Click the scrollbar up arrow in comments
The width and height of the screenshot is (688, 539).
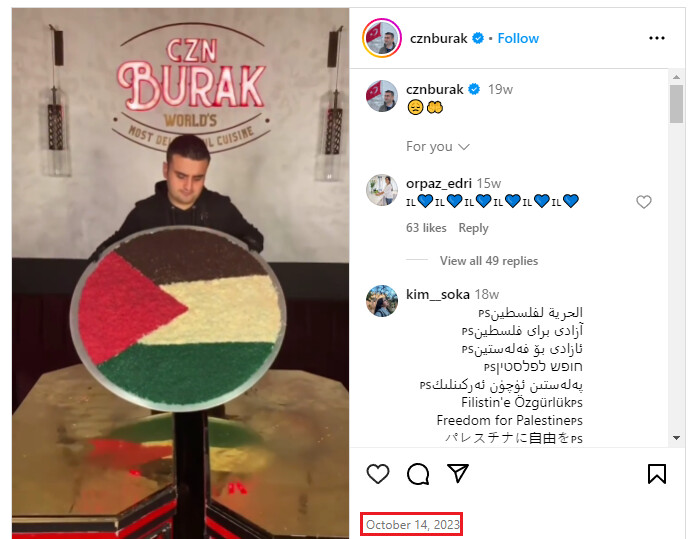[676, 77]
